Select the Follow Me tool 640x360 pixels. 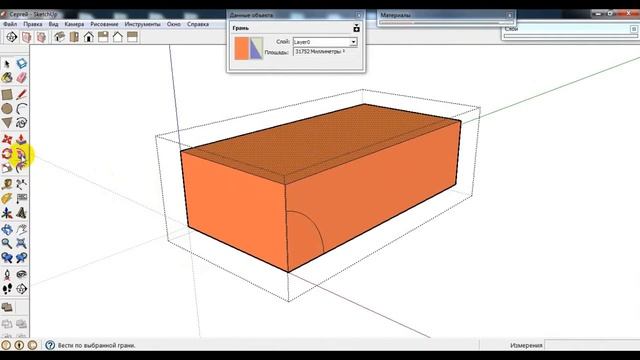(22, 154)
